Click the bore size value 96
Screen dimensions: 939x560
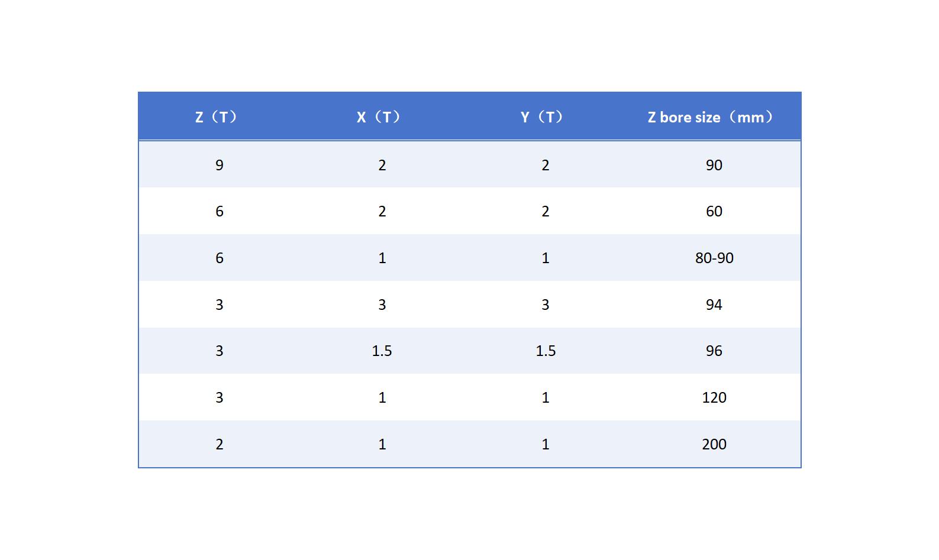[x=714, y=351]
